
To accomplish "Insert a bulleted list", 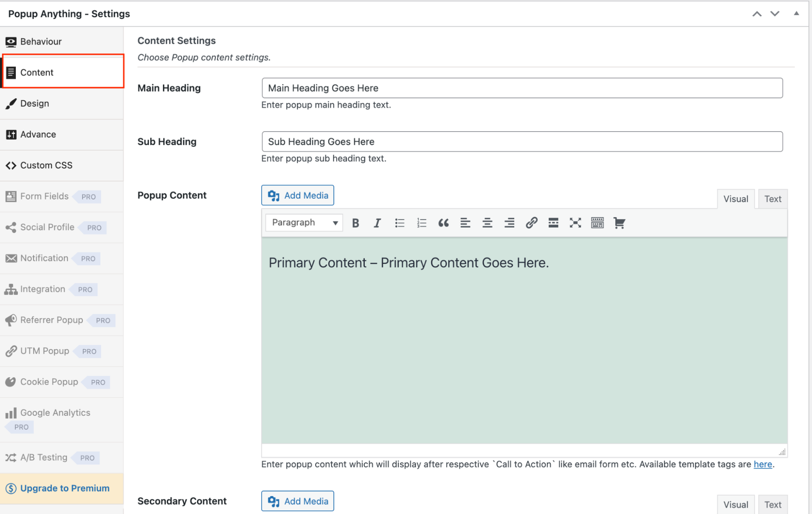I will click(400, 222).
